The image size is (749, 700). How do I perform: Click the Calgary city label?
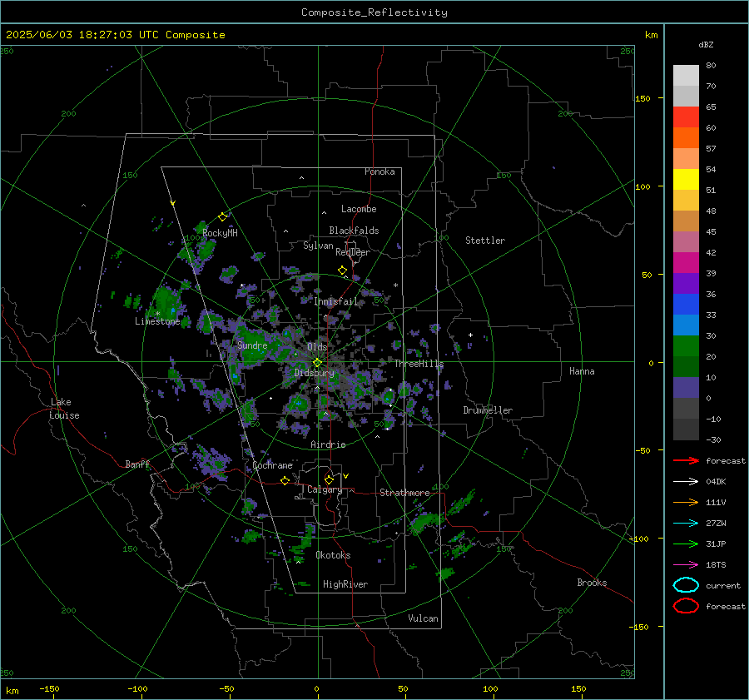click(x=325, y=489)
